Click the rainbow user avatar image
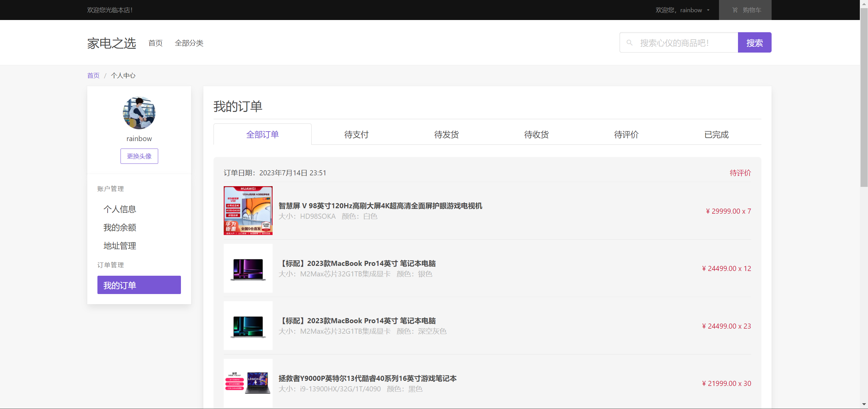This screenshot has height=409, width=868. tap(139, 113)
